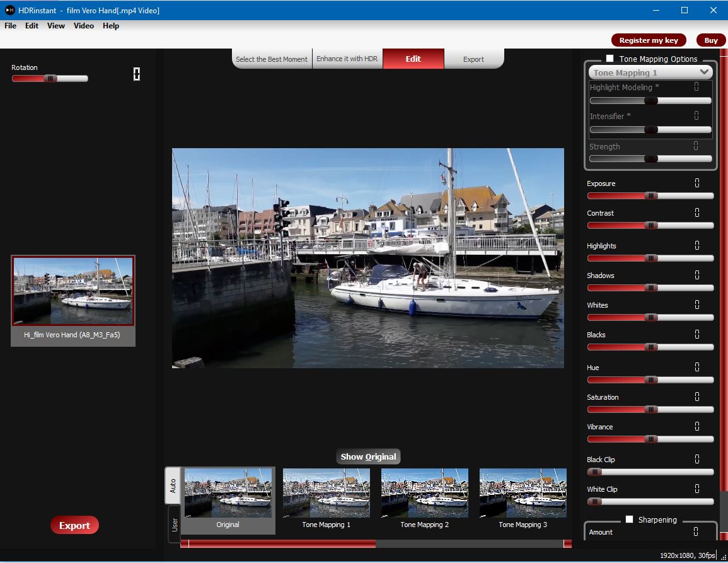Screen dimensions: 728x563
Task: Open the File menu
Action: [10, 26]
